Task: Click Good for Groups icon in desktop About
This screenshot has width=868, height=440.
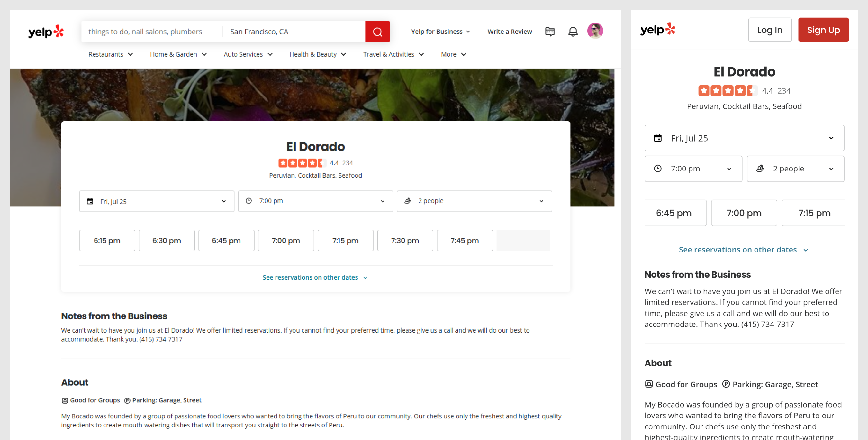Action: [65, 400]
